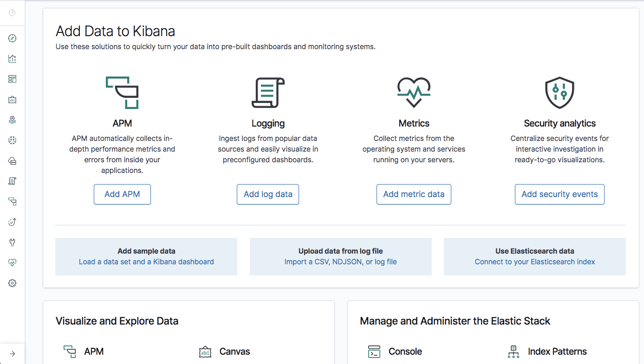
Task: Click the 'Visualize and Explore Data' heading
Action: click(117, 321)
